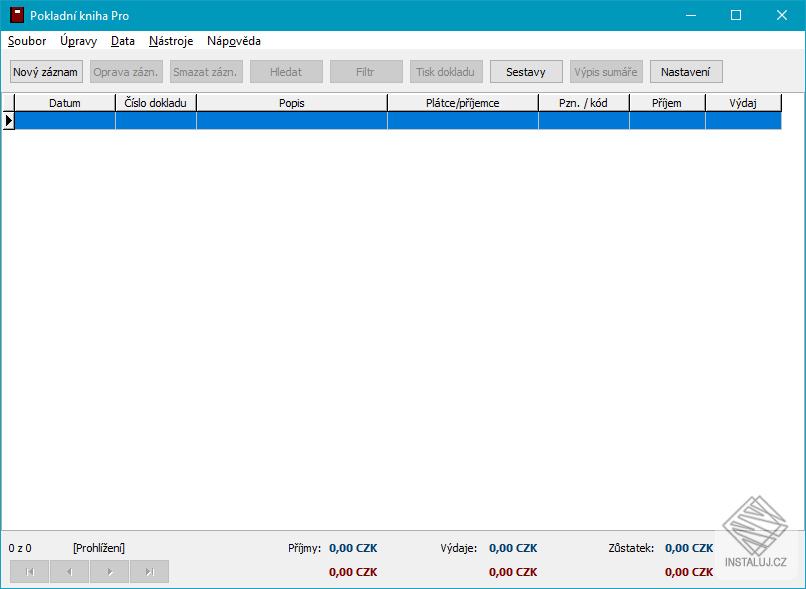The width and height of the screenshot is (806, 589).
Task: Click the '0 z 0' record counter
Action: coord(20,548)
